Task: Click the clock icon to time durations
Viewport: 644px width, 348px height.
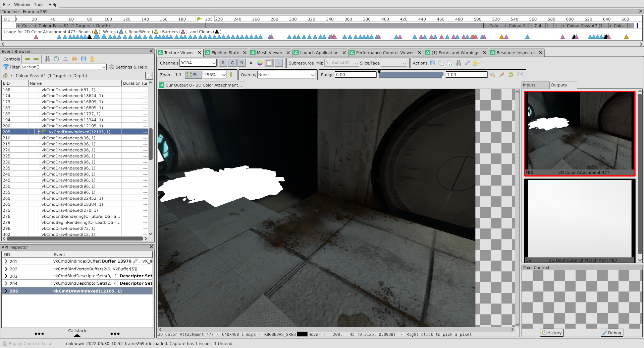Action: click(x=56, y=59)
